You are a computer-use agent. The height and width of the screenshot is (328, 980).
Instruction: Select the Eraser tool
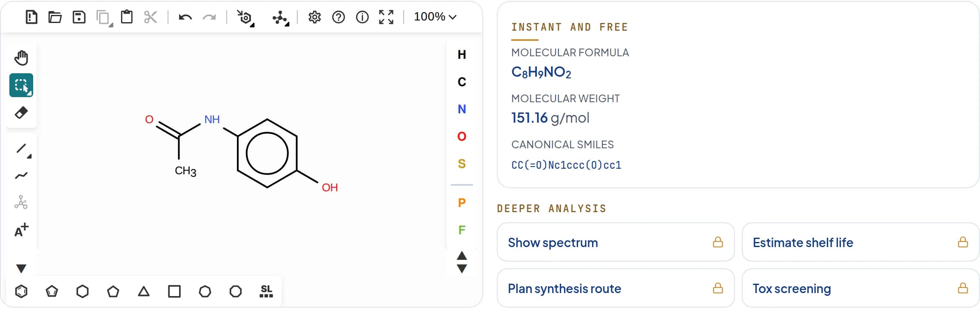pos(21,112)
